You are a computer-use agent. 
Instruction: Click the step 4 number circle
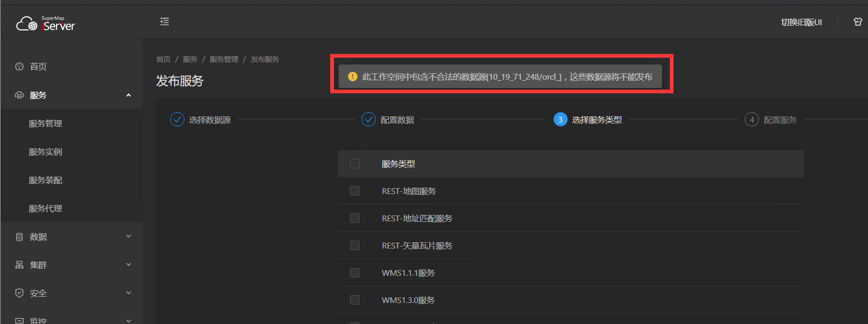752,120
